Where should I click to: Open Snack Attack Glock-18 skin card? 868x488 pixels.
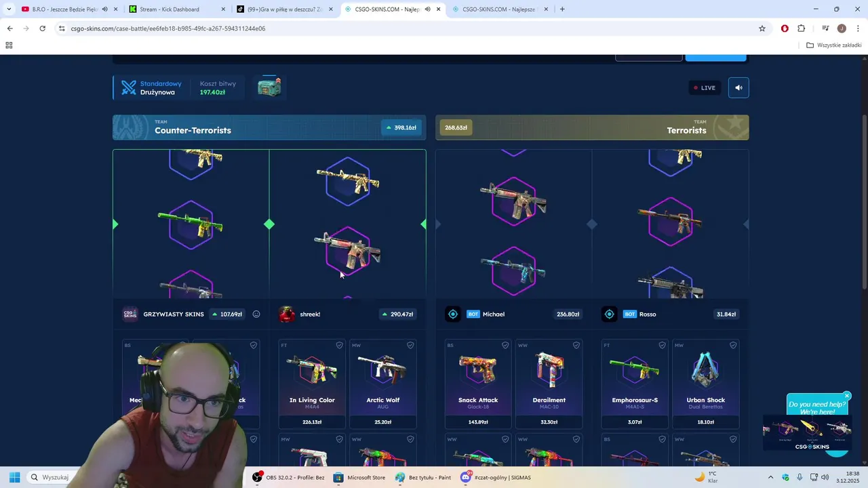click(x=478, y=384)
